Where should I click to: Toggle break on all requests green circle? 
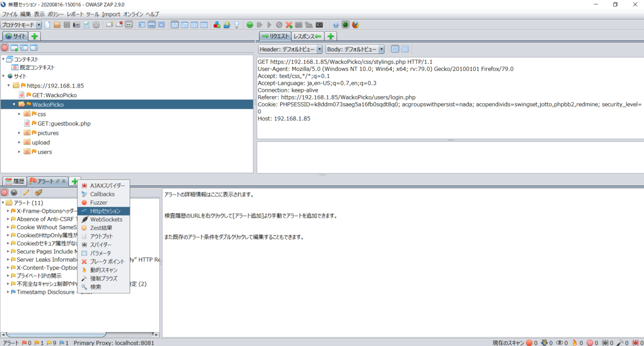(250, 25)
